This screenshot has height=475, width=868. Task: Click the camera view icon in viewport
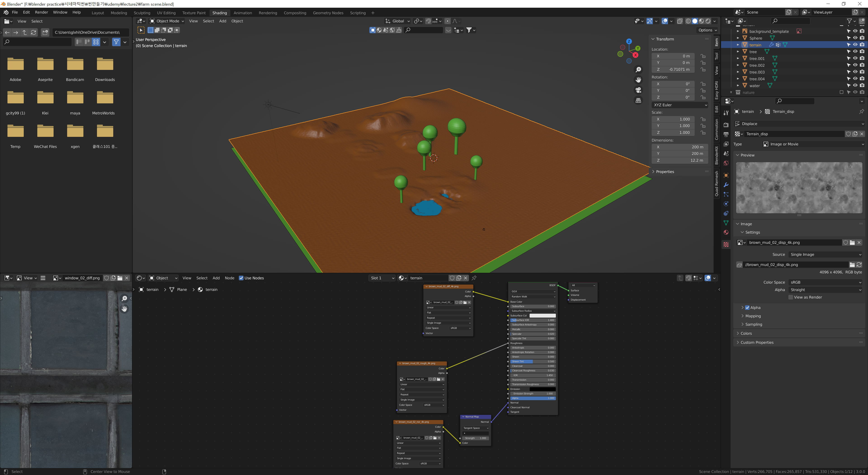click(x=638, y=90)
